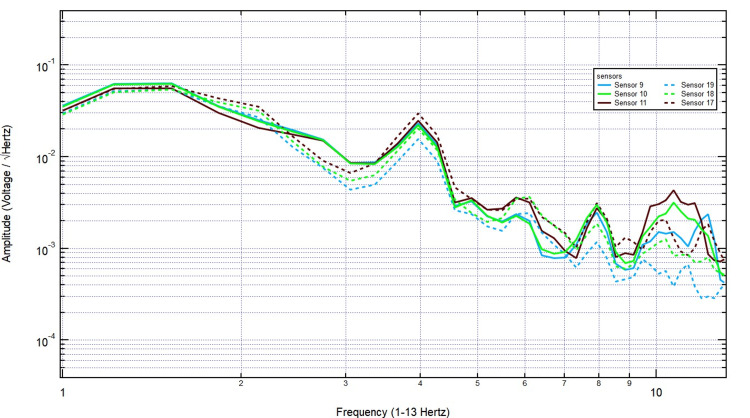Click the dashed green line sample for Sensor 18
The image size is (750, 418).
click(671, 94)
